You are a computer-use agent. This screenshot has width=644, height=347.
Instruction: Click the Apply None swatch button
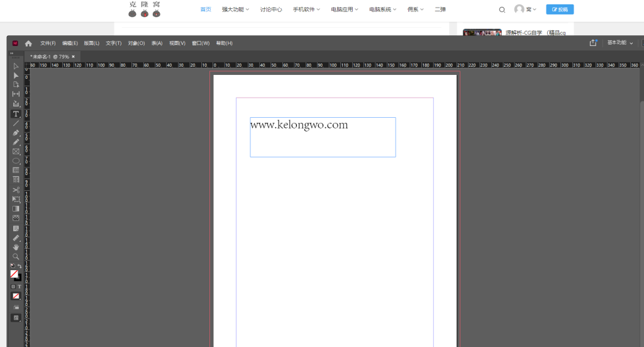tap(16, 296)
